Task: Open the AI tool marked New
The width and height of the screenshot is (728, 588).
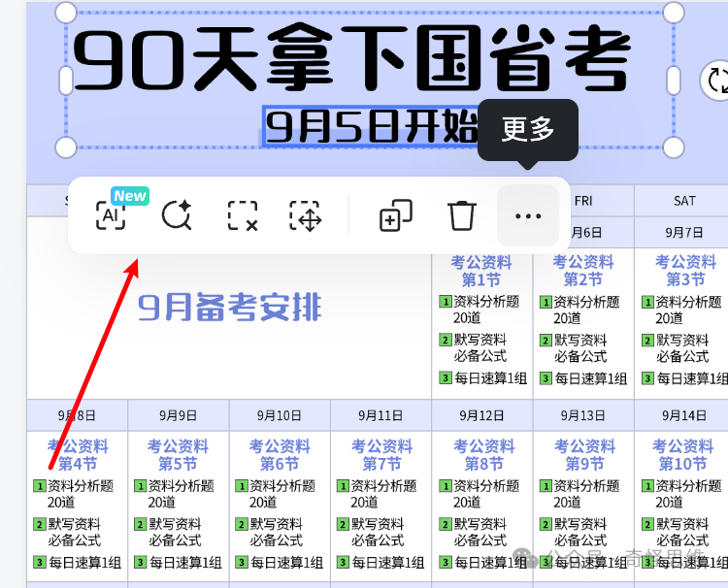Action: [111, 215]
